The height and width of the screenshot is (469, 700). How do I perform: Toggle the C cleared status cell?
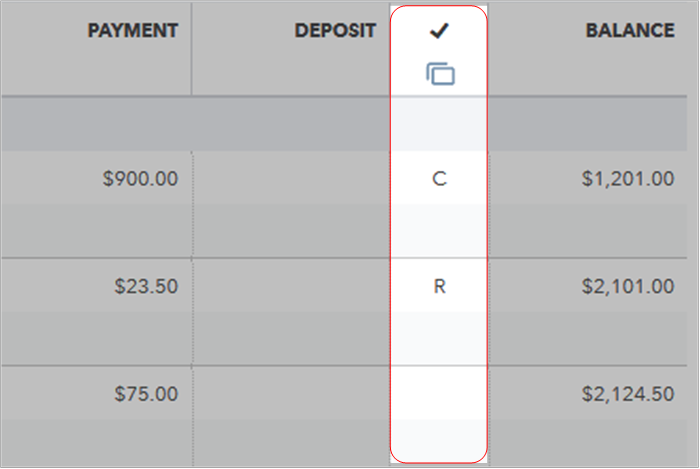pos(439,179)
